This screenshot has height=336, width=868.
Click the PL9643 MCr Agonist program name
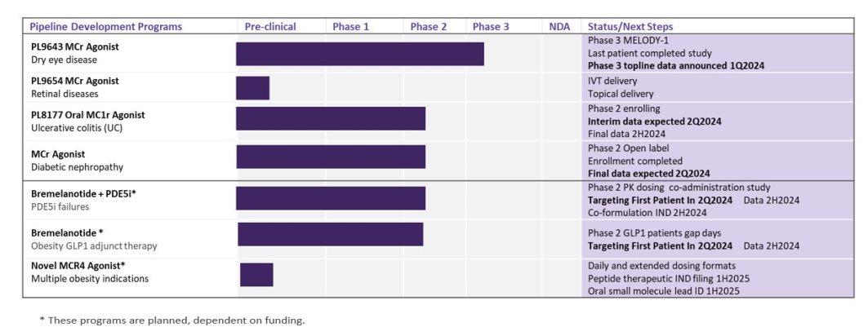74,46
